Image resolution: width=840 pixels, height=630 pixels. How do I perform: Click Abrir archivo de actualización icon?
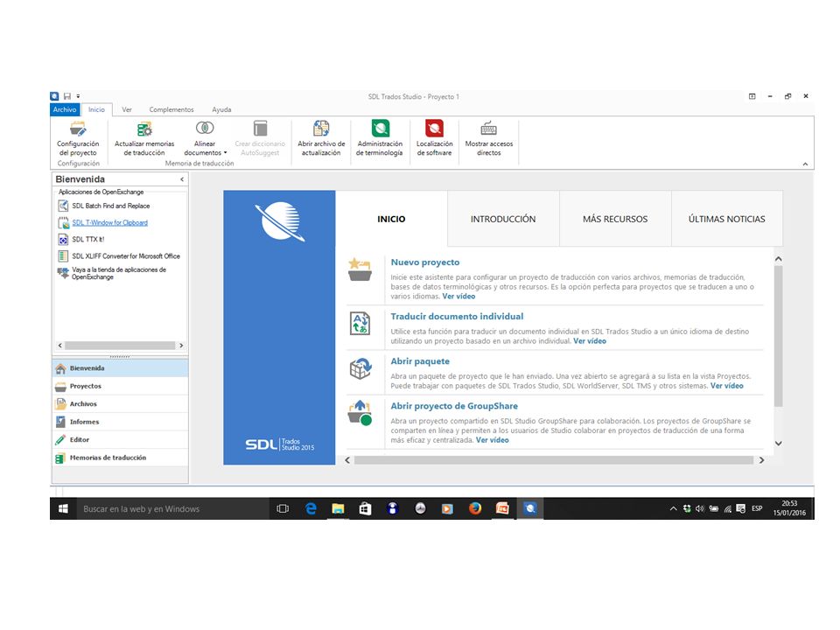point(321,129)
